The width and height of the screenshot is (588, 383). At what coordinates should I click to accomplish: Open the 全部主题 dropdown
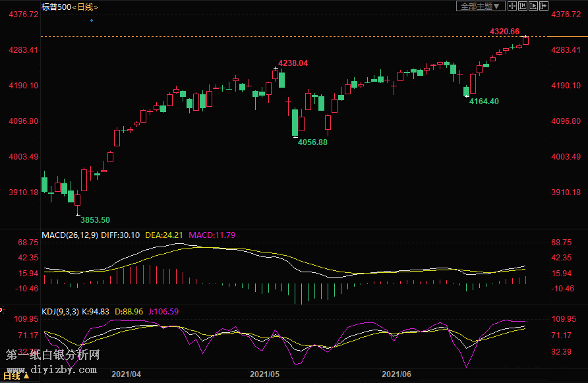pos(481,6)
